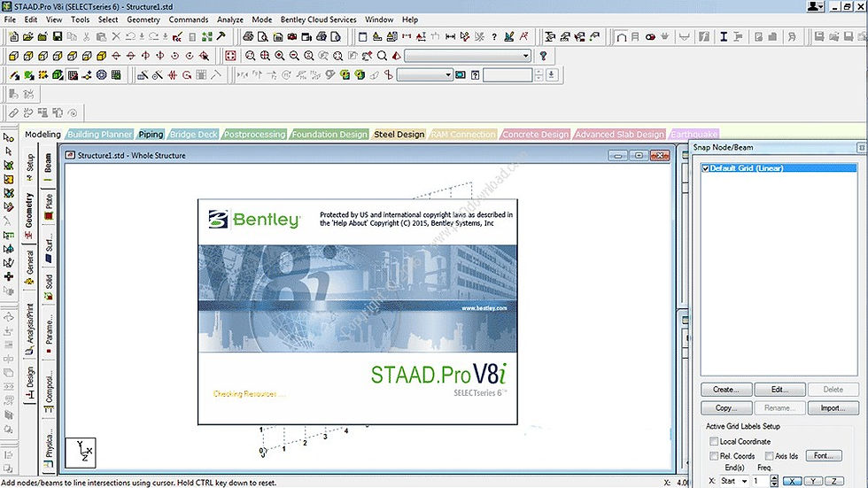The height and width of the screenshot is (488, 868).
Task: Click the blue I-beam section icon
Action: click(x=723, y=36)
